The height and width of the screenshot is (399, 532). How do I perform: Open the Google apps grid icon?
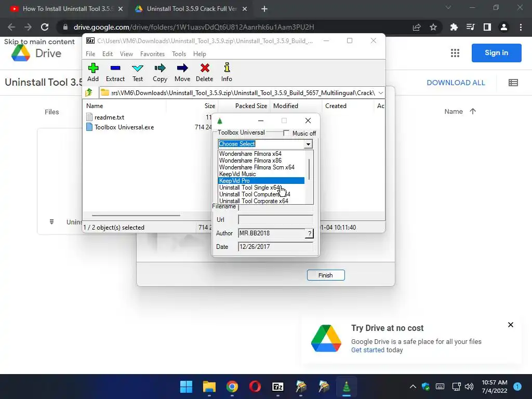[x=455, y=53]
